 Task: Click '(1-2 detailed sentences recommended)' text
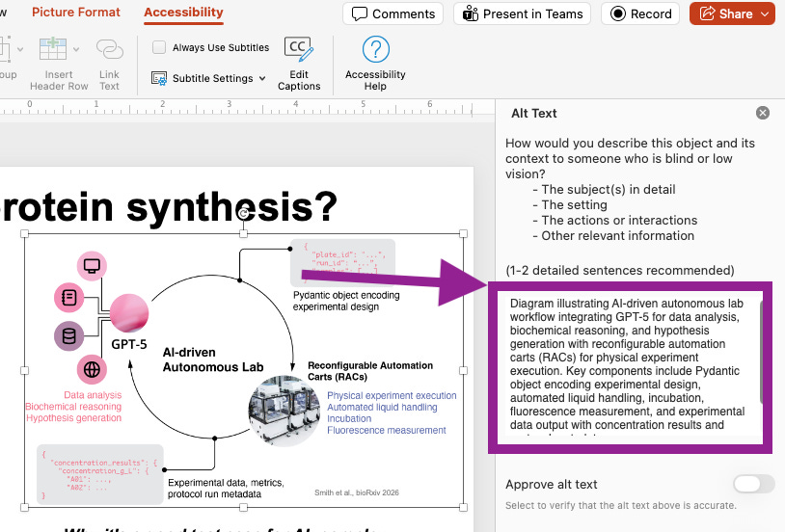[x=620, y=270]
